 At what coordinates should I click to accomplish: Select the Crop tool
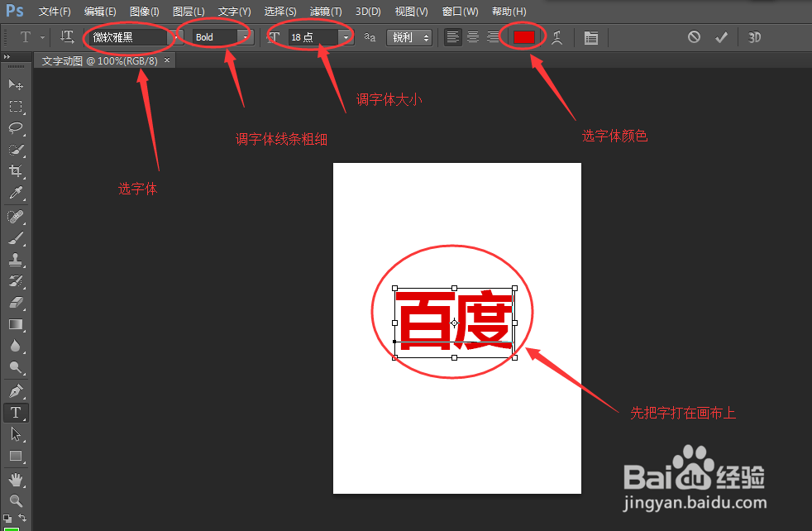(x=16, y=171)
